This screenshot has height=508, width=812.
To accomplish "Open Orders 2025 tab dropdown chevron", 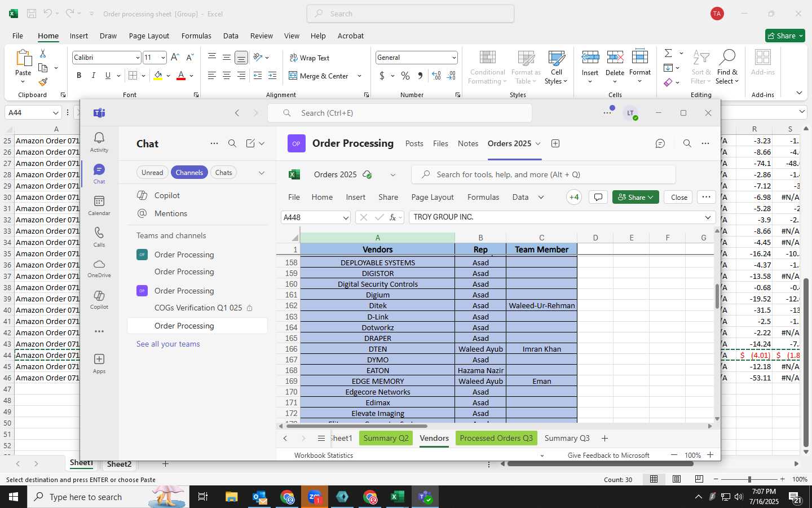I will click(x=538, y=143).
